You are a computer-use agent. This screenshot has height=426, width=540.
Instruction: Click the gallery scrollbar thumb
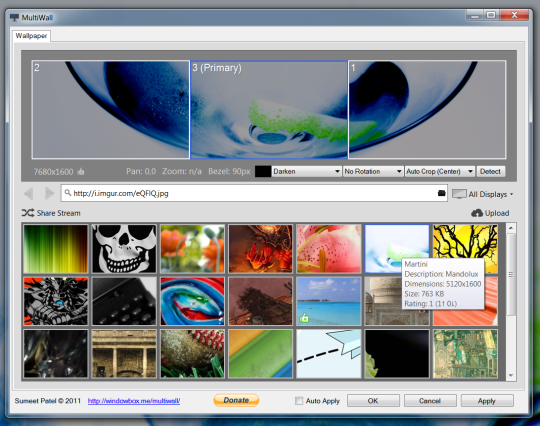point(511,274)
